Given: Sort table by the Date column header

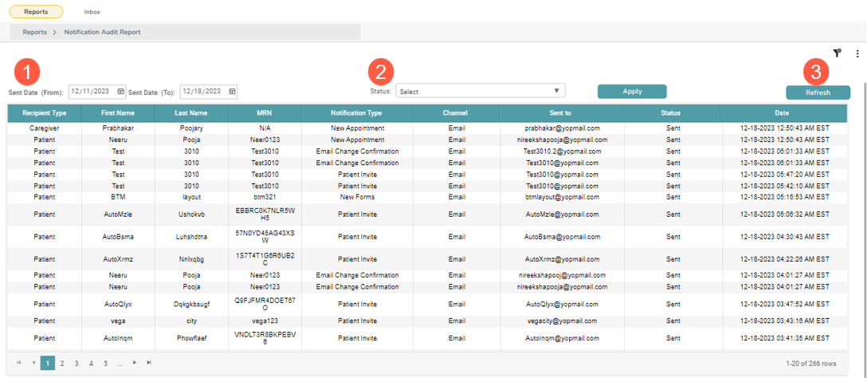Looking at the screenshot, I should [x=781, y=113].
